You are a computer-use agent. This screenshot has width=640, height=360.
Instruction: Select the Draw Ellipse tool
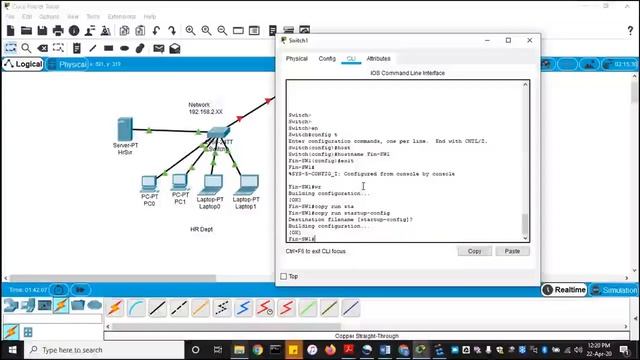124,48
